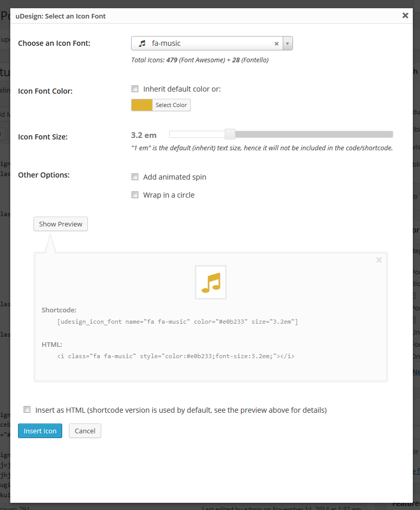This screenshot has width=420, height=510.
Task: Click the Show Preview button
Action: [x=60, y=224]
